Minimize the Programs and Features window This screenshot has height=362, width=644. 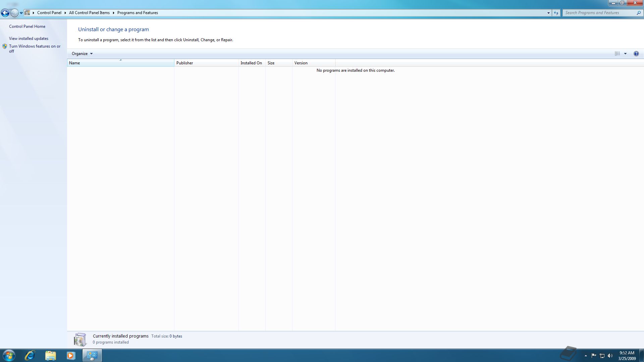click(x=613, y=3)
